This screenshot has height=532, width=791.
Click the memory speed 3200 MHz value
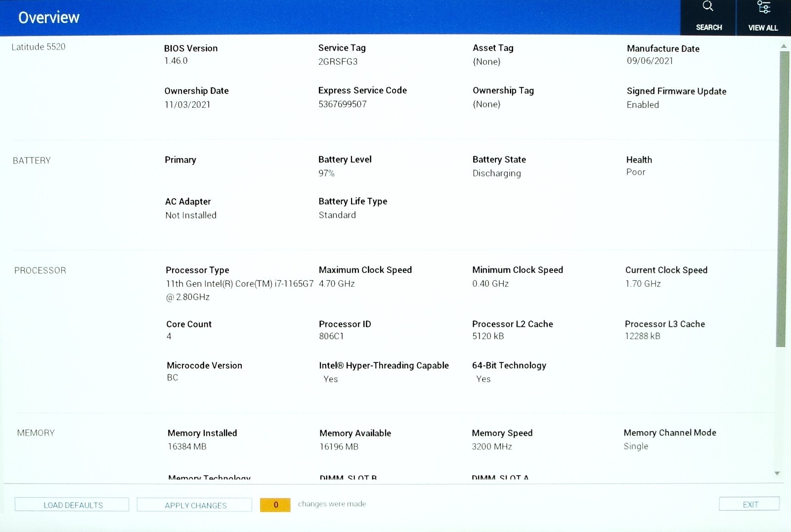(x=492, y=447)
